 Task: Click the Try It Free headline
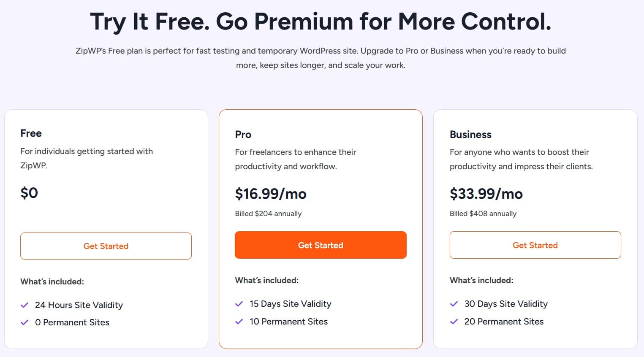coord(321,22)
